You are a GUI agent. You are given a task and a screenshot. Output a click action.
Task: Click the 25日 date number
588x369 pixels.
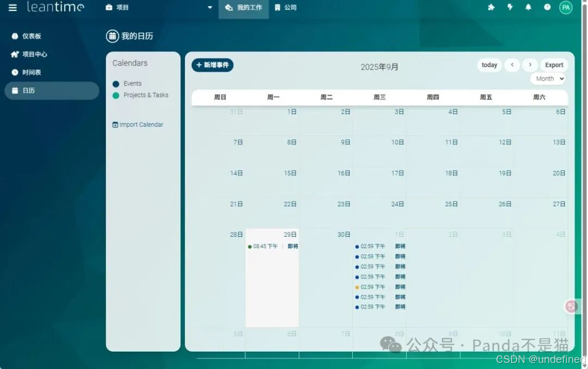pyautogui.click(x=451, y=204)
